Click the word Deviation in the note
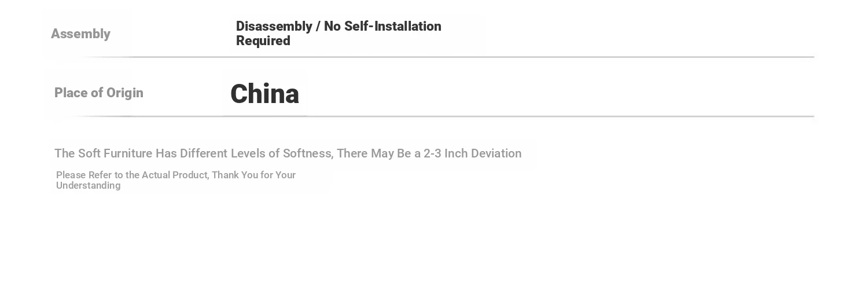The height and width of the screenshot is (301, 868). 496,153
